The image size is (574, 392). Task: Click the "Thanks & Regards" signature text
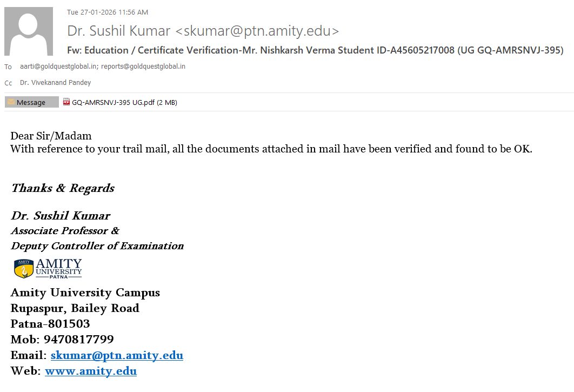pyautogui.click(x=63, y=188)
